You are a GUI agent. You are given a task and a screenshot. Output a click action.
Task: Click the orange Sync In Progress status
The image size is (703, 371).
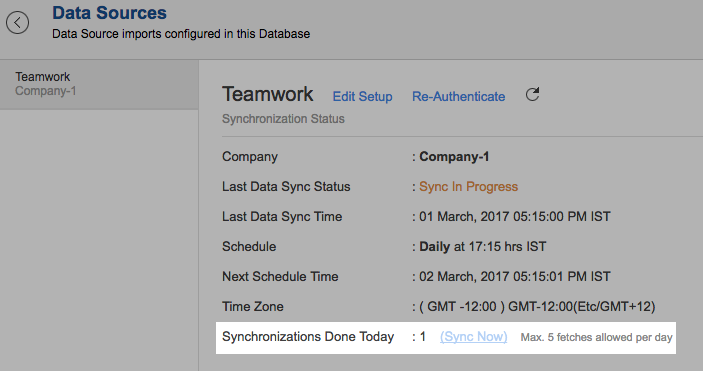[x=469, y=187]
